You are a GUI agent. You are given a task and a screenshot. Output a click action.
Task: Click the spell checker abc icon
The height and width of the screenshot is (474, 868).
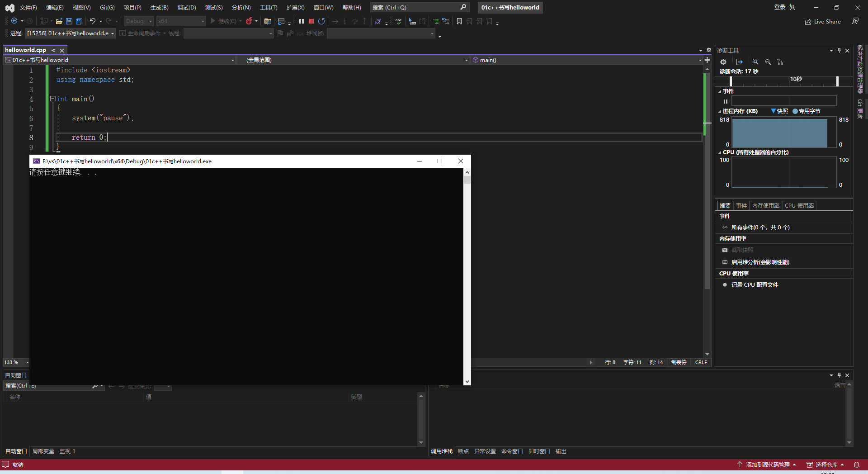click(398, 21)
